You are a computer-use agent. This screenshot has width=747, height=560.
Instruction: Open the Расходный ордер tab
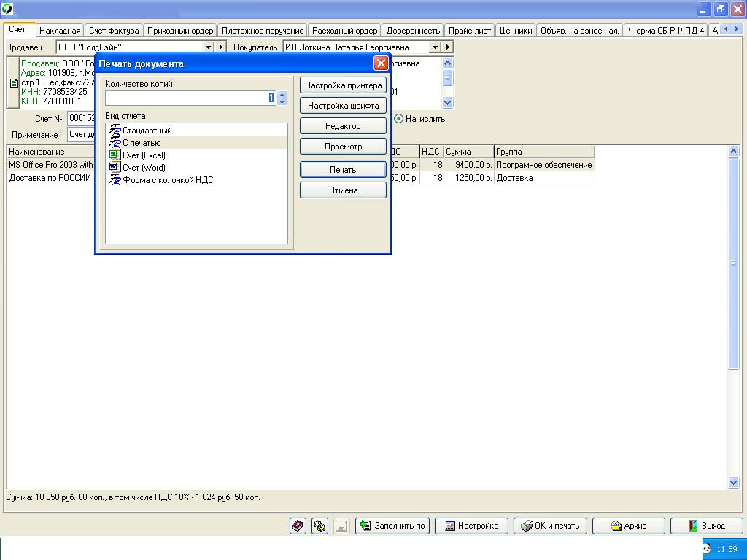pos(344,31)
